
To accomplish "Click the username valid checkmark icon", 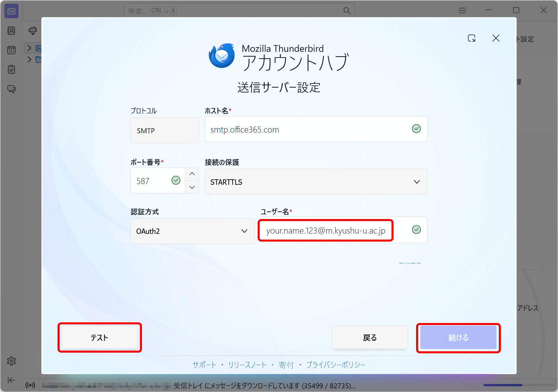I will point(416,229).
